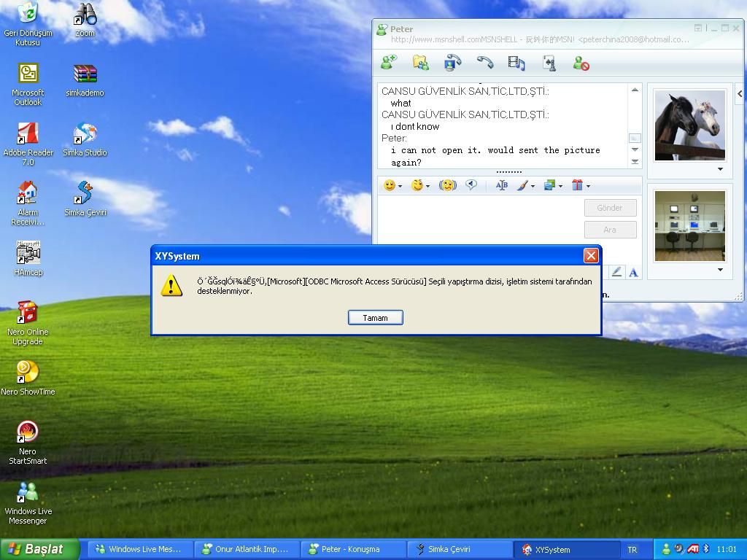This screenshot has height=560, width=747.
Task: Block the contact Peter
Action: pos(581,63)
